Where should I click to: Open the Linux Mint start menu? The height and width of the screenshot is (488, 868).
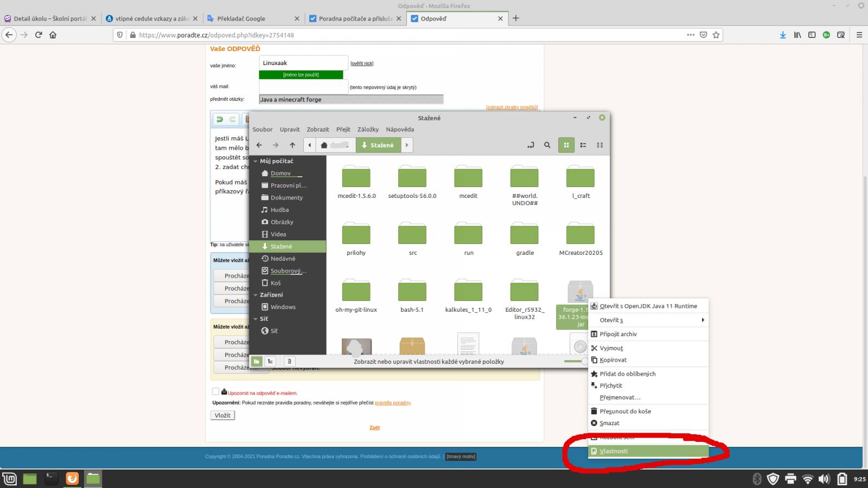click(x=10, y=479)
